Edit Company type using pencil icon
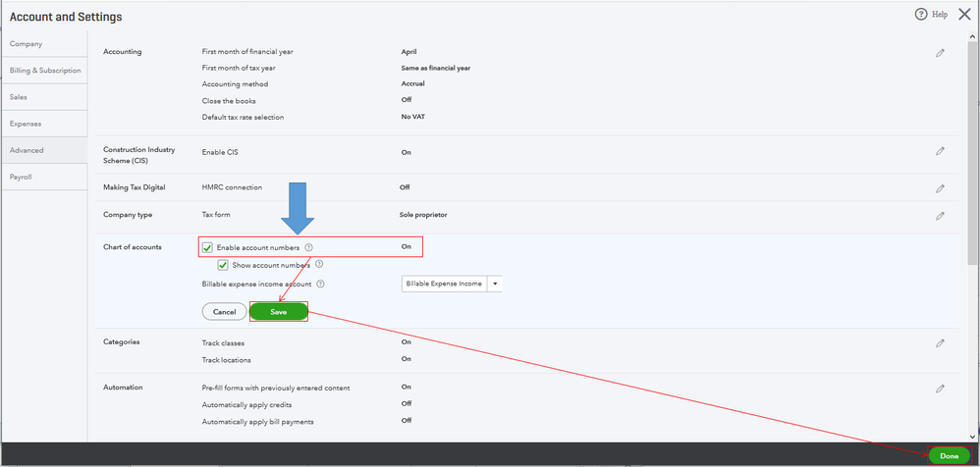This screenshot has width=980, height=467. tap(940, 216)
